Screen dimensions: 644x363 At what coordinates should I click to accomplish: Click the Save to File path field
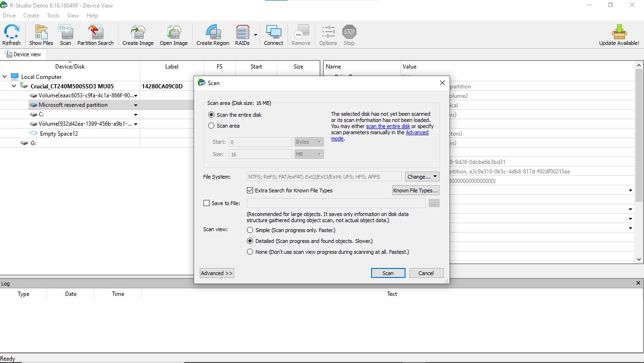pos(336,203)
